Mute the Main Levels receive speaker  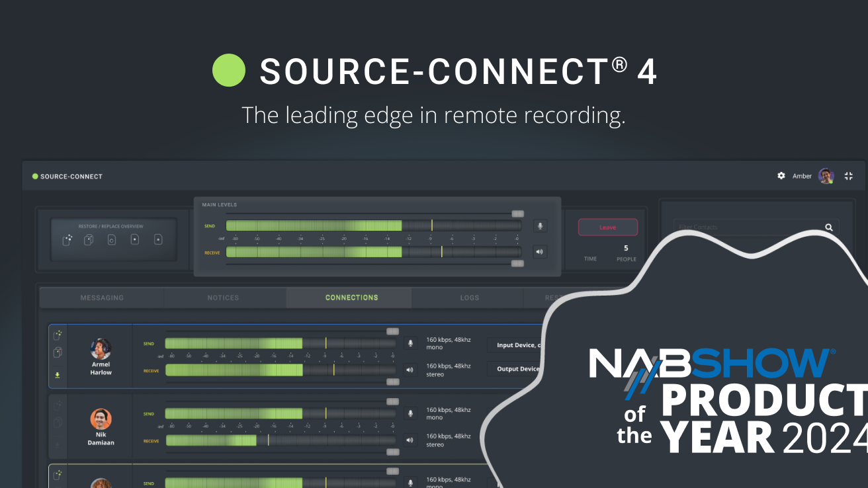[x=540, y=251]
